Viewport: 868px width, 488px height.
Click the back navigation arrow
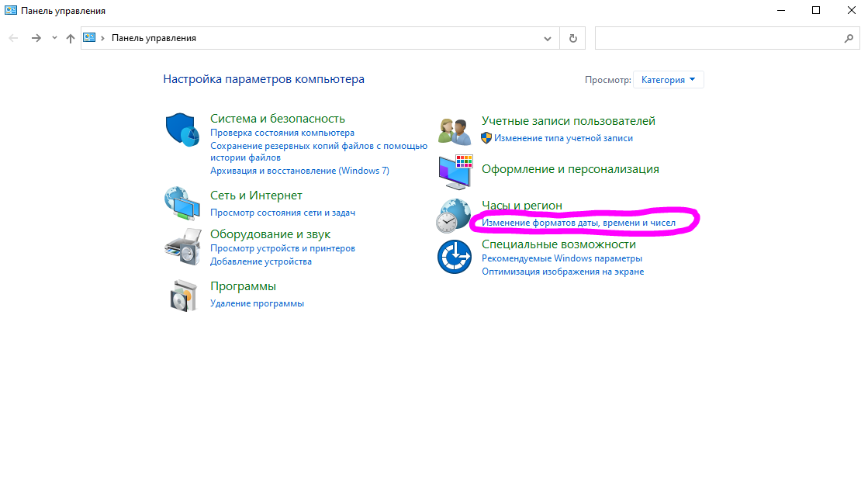(13, 38)
